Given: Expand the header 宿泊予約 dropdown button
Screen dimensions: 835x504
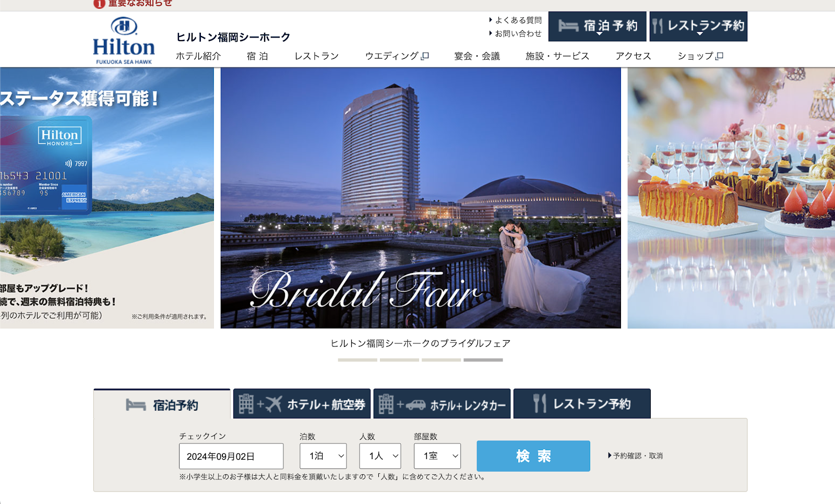Looking at the screenshot, I should pos(598,26).
